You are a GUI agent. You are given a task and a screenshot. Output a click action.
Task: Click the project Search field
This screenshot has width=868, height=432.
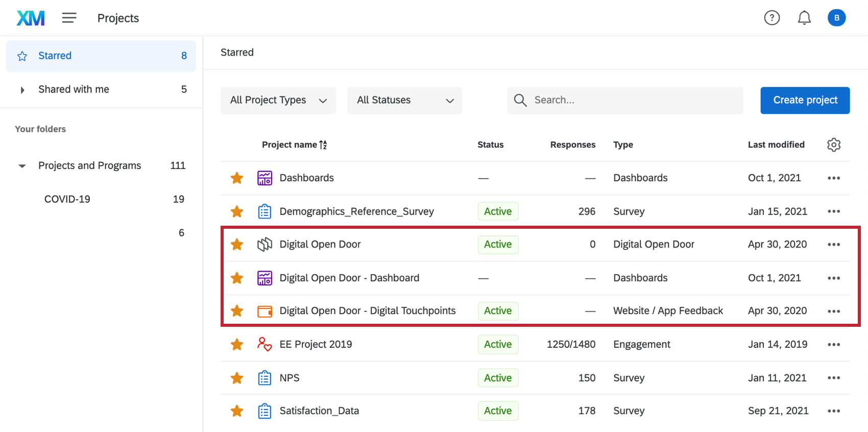click(633, 100)
